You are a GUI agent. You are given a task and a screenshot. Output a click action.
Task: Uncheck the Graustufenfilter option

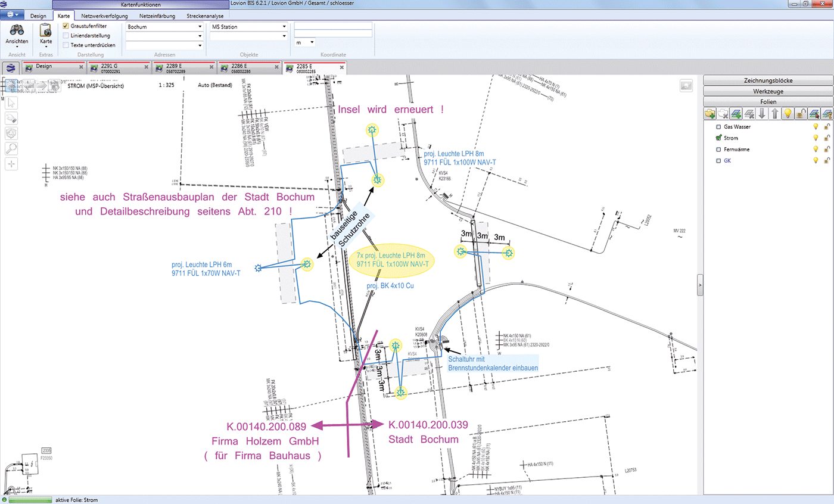66,26
